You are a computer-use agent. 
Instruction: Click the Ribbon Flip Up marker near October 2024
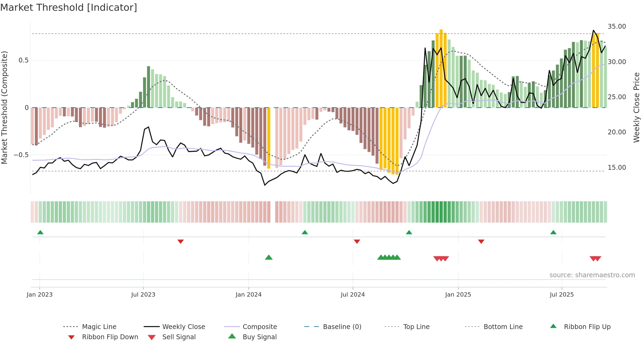coord(409,232)
